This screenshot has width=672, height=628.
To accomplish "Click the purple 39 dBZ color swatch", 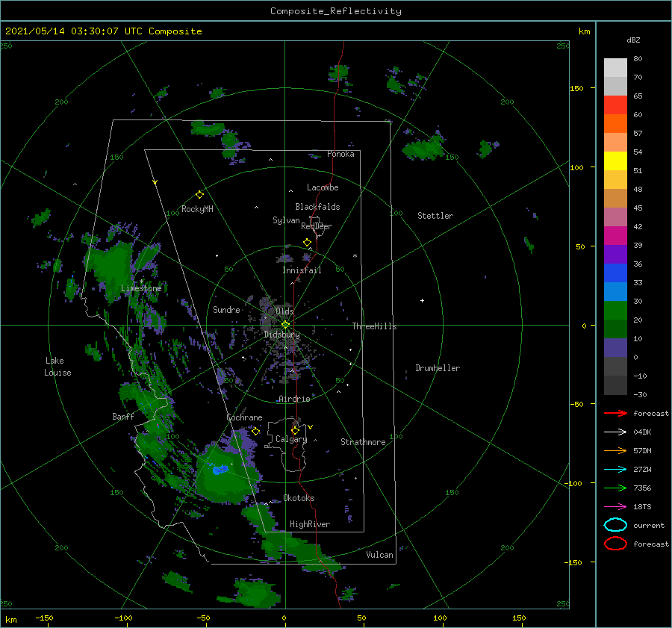I will 615,254.
